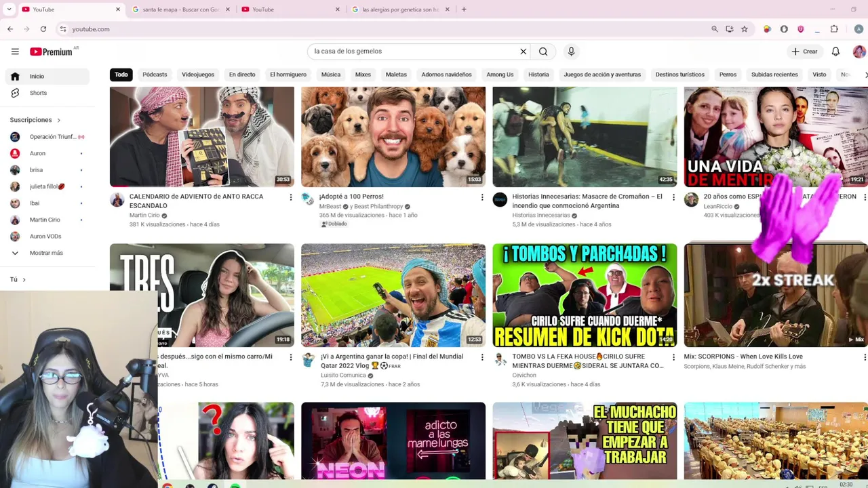Open options menu for Masacre de Cromañón video
This screenshot has height=488, width=868.
tap(673, 197)
